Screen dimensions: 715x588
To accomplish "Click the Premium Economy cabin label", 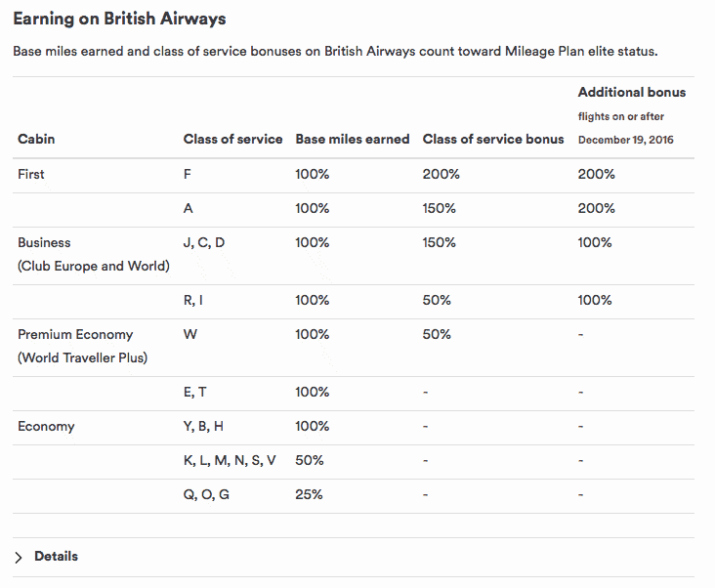I will [x=75, y=334].
